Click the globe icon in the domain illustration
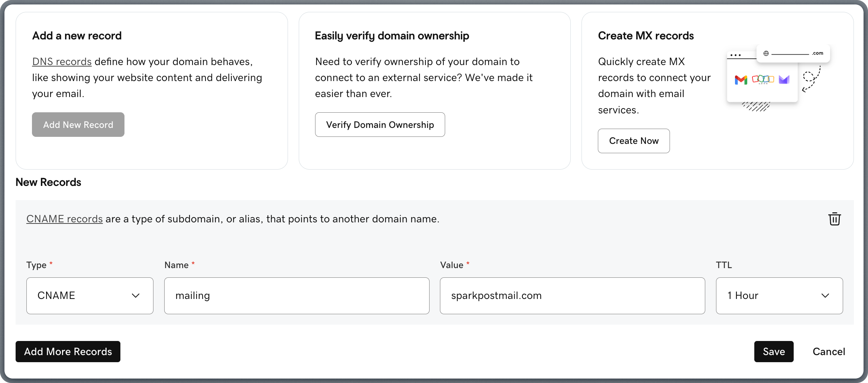The width and height of the screenshot is (868, 383). tap(766, 53)
